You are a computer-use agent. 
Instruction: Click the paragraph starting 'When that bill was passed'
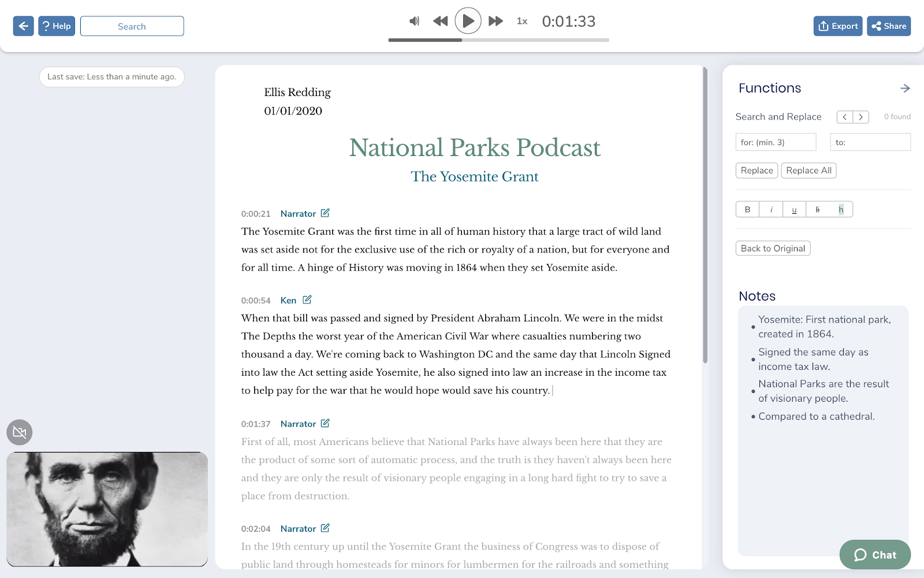coord(456,354)
